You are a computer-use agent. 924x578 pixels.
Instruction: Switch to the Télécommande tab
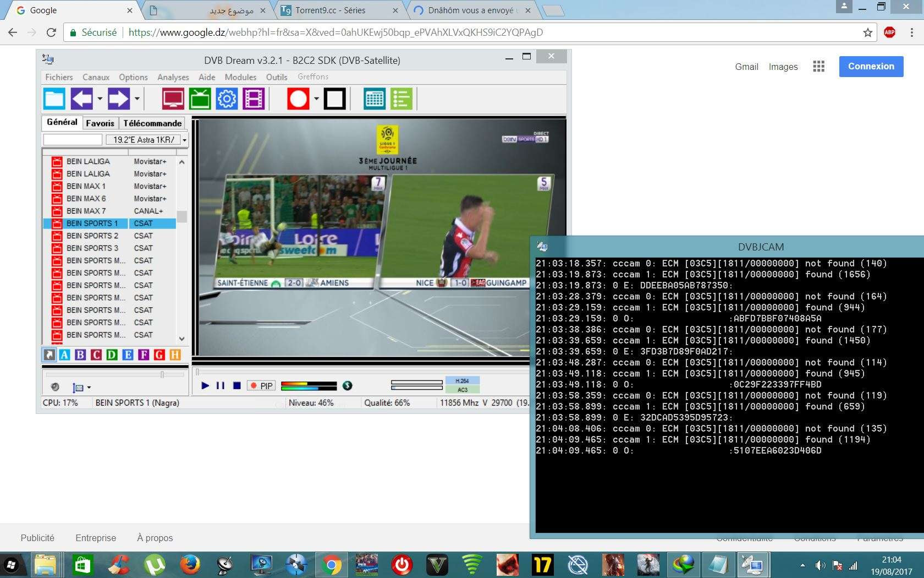click(x=152, y=123)
